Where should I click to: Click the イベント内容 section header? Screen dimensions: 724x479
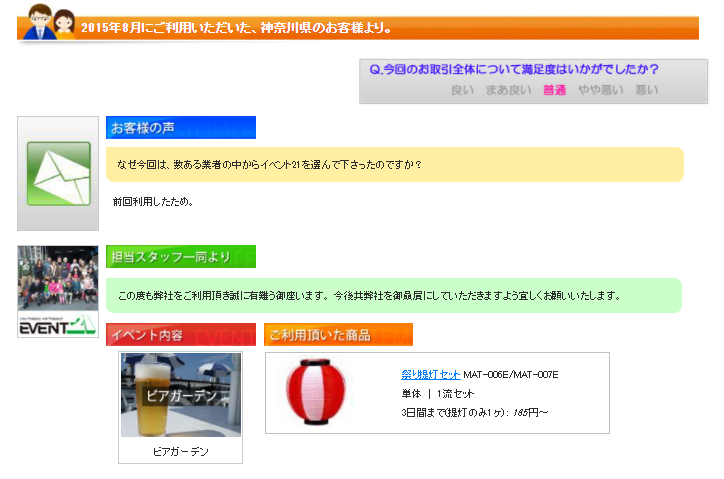click(x=181, y=335)
